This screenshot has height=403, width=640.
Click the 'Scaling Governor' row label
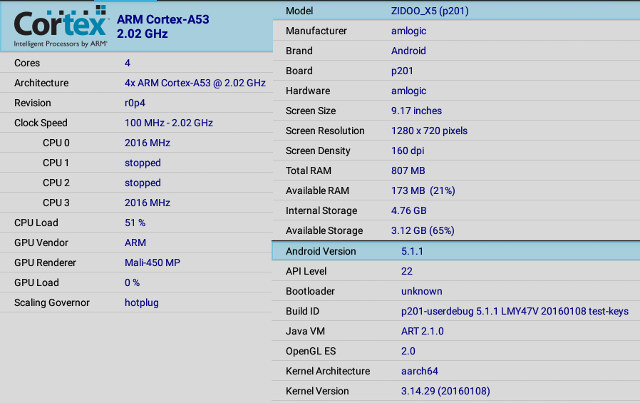click(x=52, y=303)
